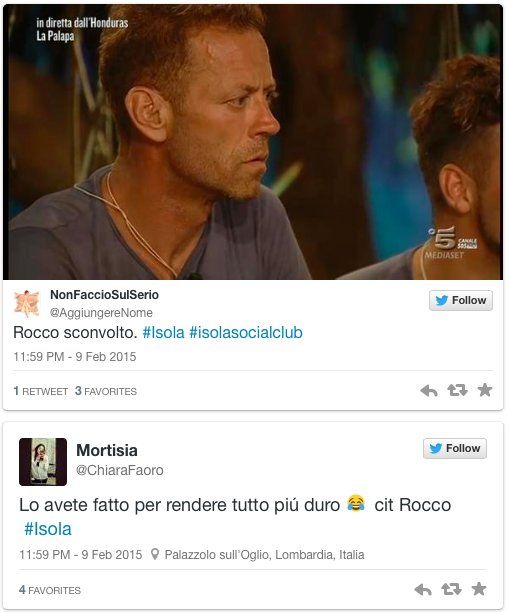Reply to the NonFaccioSulSerio tweet
The image size is (509, 613).
coord(429,391)
